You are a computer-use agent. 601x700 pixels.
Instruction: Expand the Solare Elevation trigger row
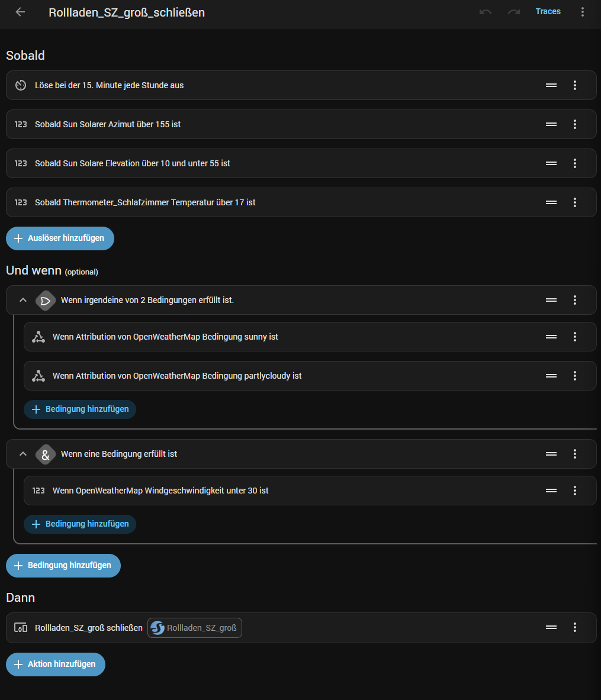(237, 163)
